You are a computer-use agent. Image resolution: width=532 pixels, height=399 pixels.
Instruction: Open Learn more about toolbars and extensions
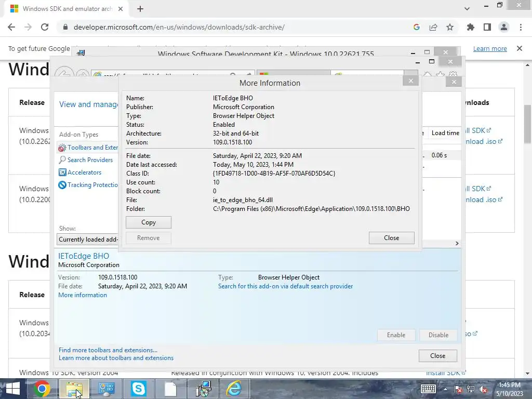[x=116, y=358]
